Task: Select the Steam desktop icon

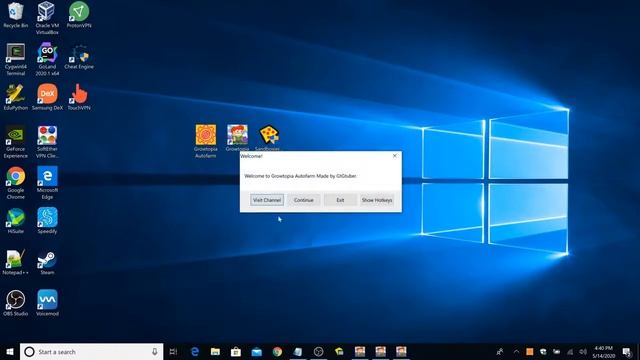Action: [x=47, y=262]
